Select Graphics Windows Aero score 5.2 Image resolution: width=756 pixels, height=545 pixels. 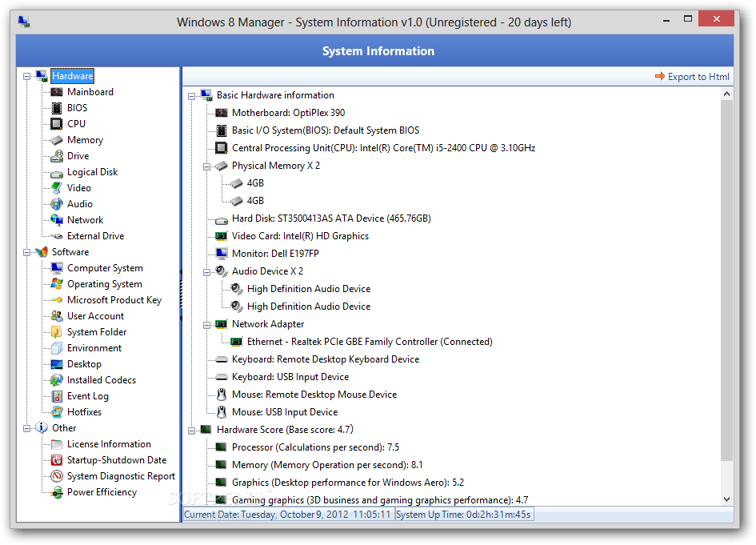pos(348,483)
